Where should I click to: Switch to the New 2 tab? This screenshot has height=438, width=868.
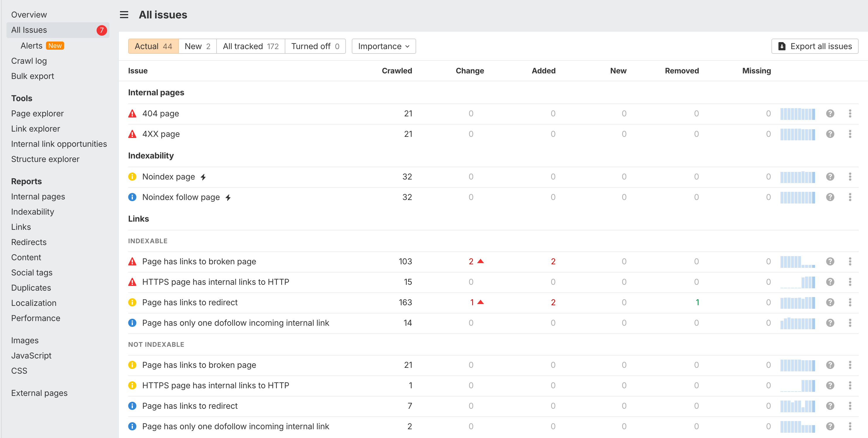coord(198,46)
